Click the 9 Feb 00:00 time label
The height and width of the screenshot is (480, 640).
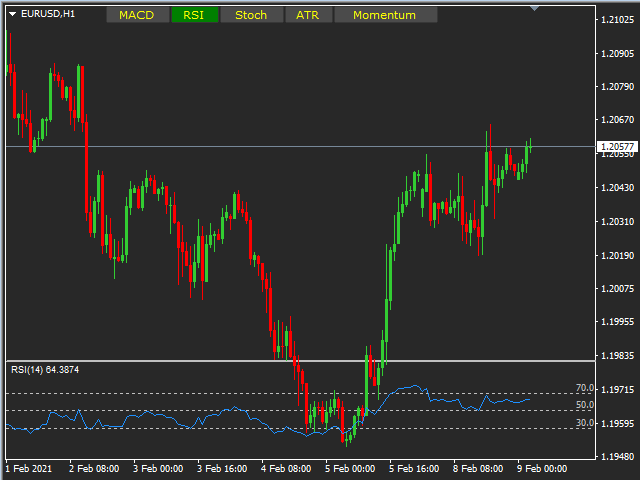pyautogui.click(x=543, y=468)
